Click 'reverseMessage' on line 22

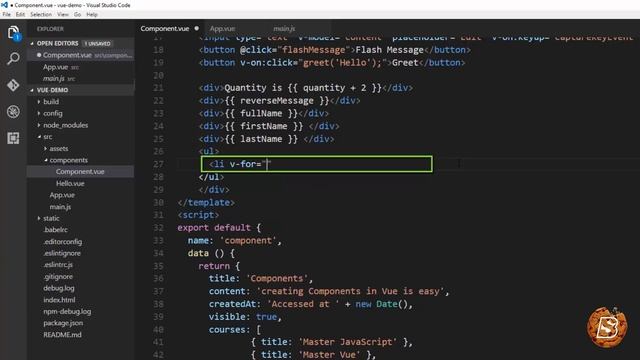(277, 101)
